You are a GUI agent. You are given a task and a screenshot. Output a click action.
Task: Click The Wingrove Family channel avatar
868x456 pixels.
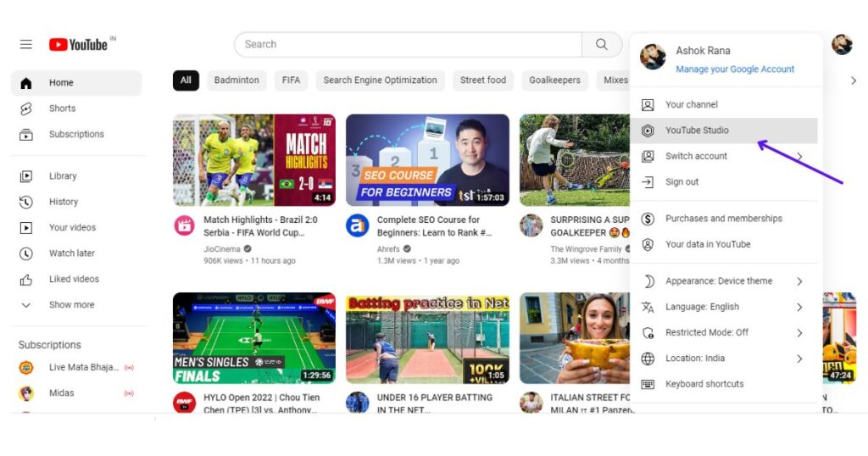[531, 225]
